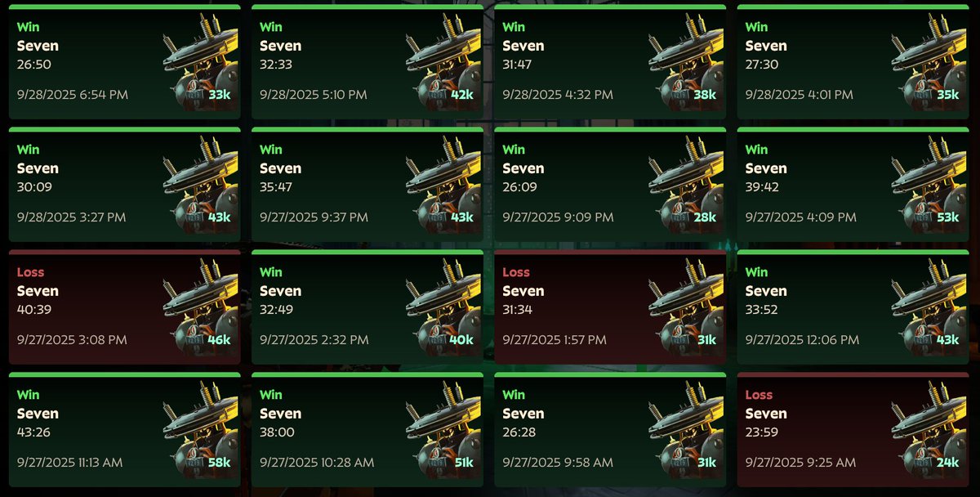Click the hero portrait on the 23:59 loss card
The image size is (980, 497).
tap(929, 431)
